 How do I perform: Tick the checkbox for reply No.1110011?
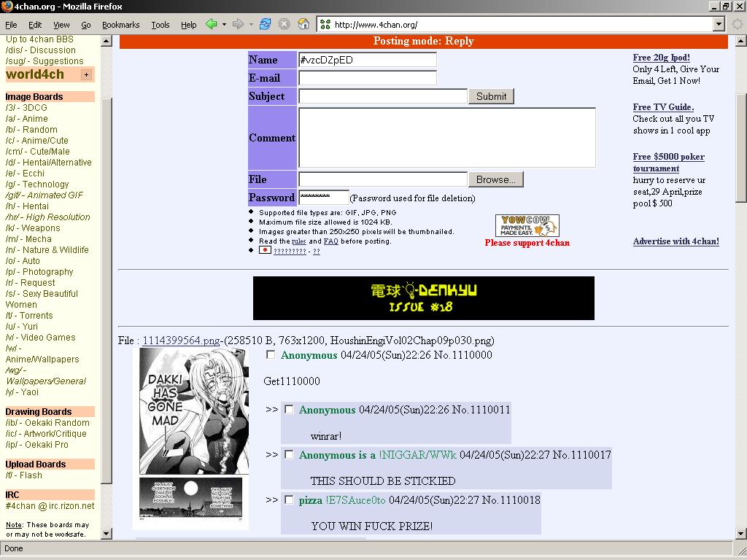[289, 410]
